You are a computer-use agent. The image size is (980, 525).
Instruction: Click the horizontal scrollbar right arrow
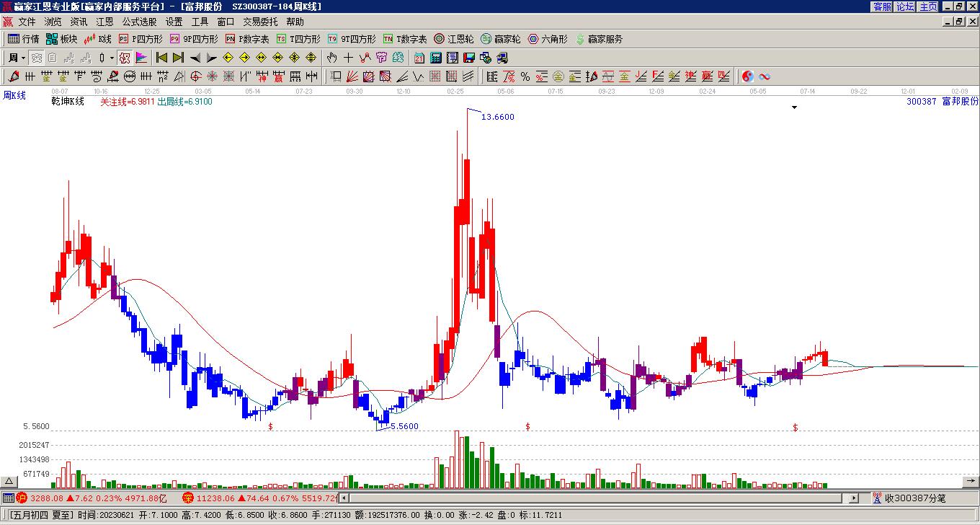854,498
